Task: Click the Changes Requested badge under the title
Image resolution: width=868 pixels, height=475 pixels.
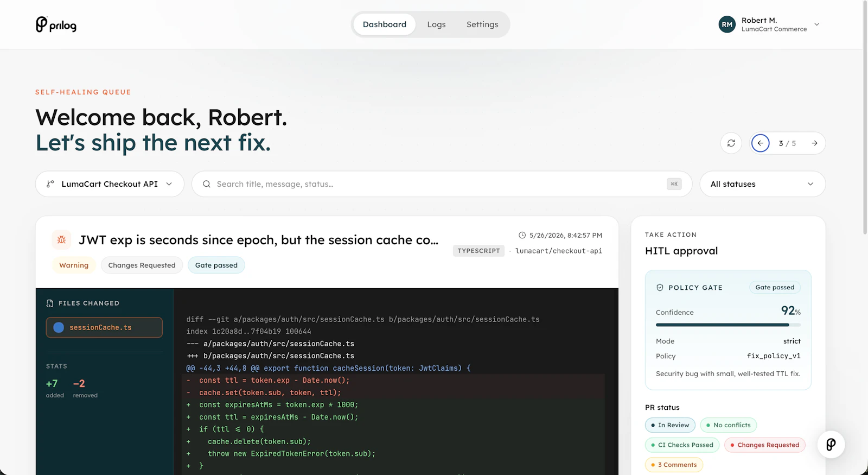Action: pos(142,265)
